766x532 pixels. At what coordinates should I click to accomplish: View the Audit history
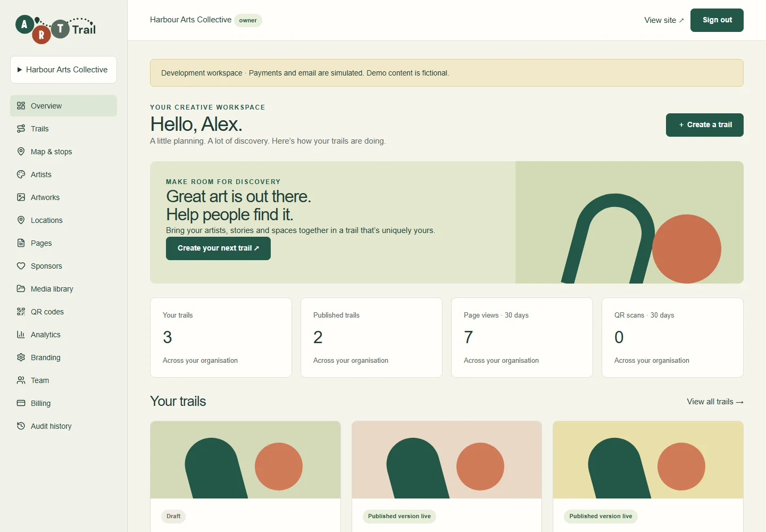click(63, 426)
